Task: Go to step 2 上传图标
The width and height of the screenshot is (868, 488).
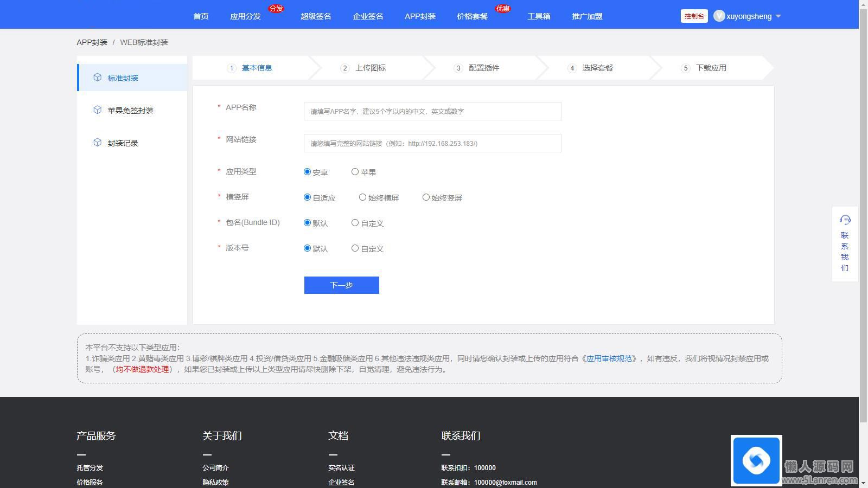Action: pos(370,68)
